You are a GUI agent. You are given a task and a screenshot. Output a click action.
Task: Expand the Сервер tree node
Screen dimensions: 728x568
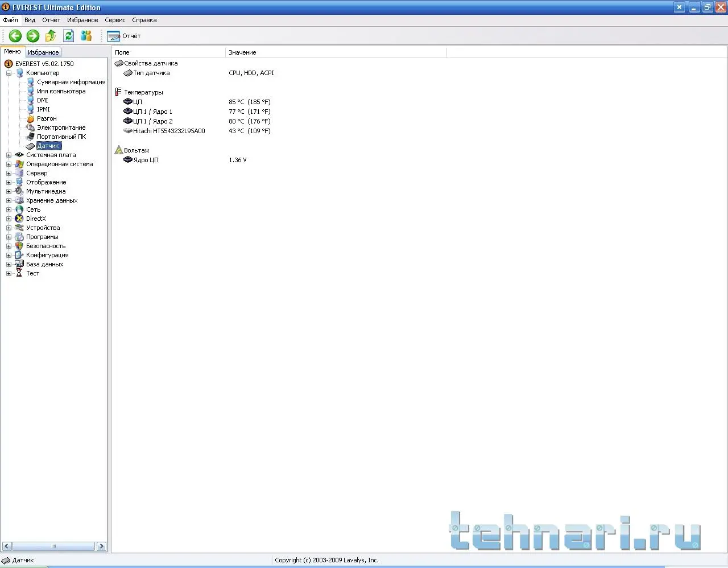(x=9, y=173)
